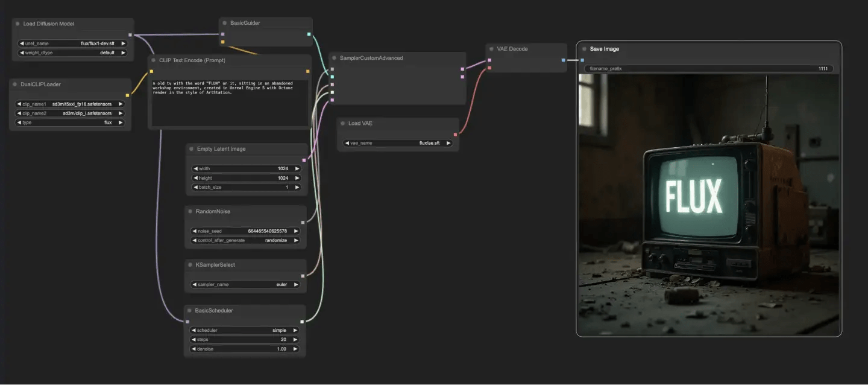Open the weight_dtype dropdown showing default
868x385 pixels.
click(x=72, y=52)
